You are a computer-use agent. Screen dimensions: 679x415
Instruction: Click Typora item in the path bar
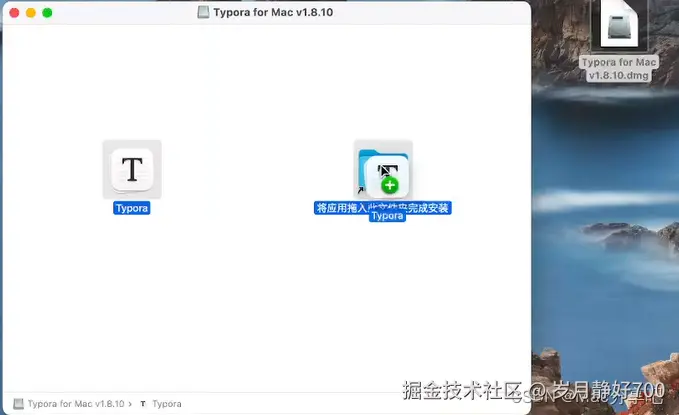coord(167,404)
